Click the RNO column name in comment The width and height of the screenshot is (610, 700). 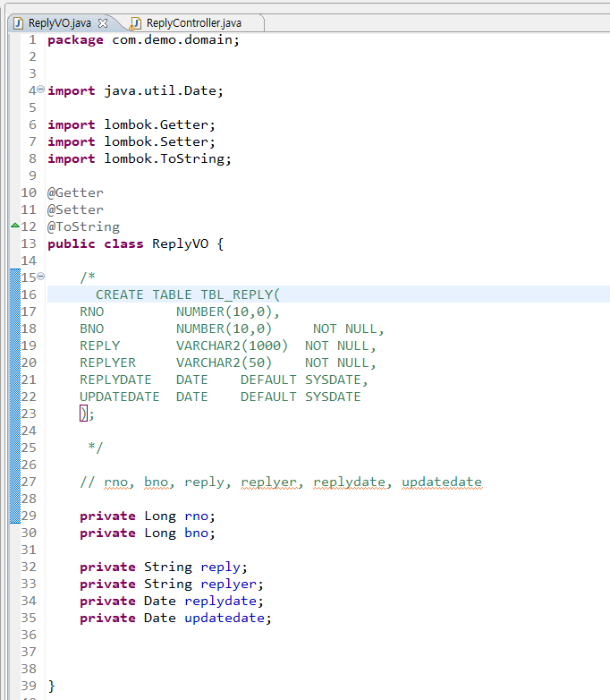(92, 312)
